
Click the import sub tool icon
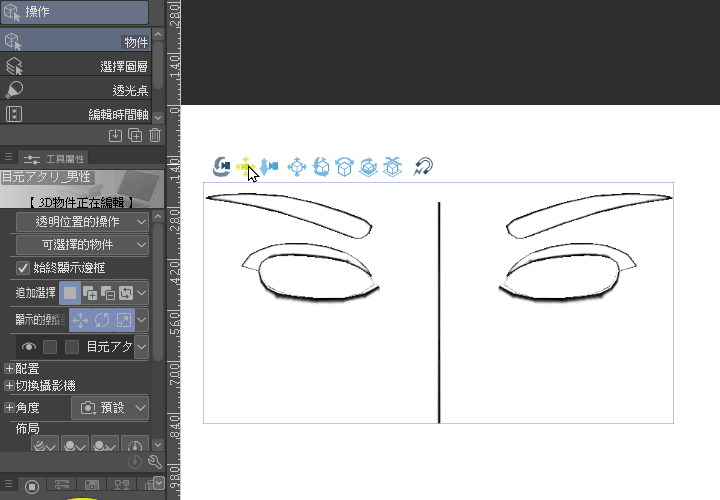click(115, 135)
